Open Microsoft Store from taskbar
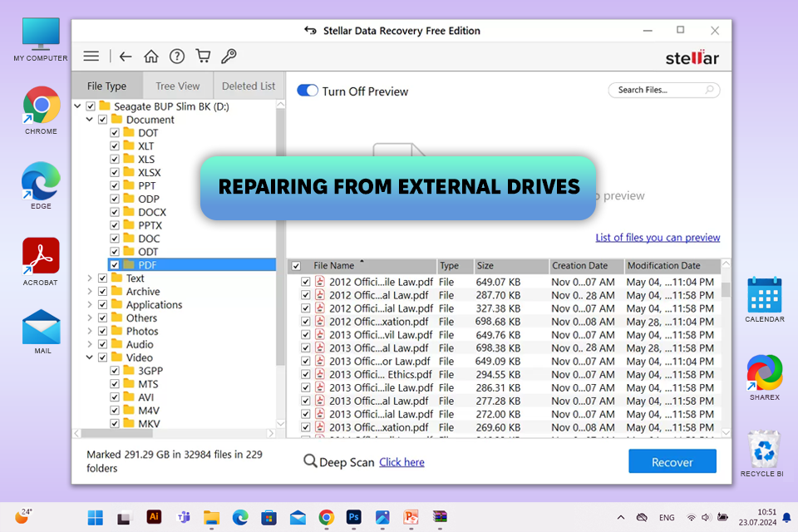Viewport: 798px width, 532px height. point(268,518)
